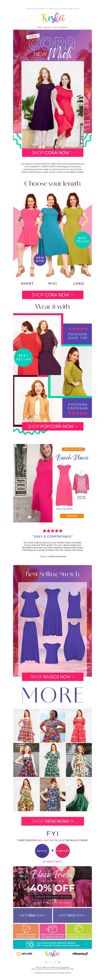Open the NEW navigation link
The image size is (105, 980).
[x=40, y=27]
